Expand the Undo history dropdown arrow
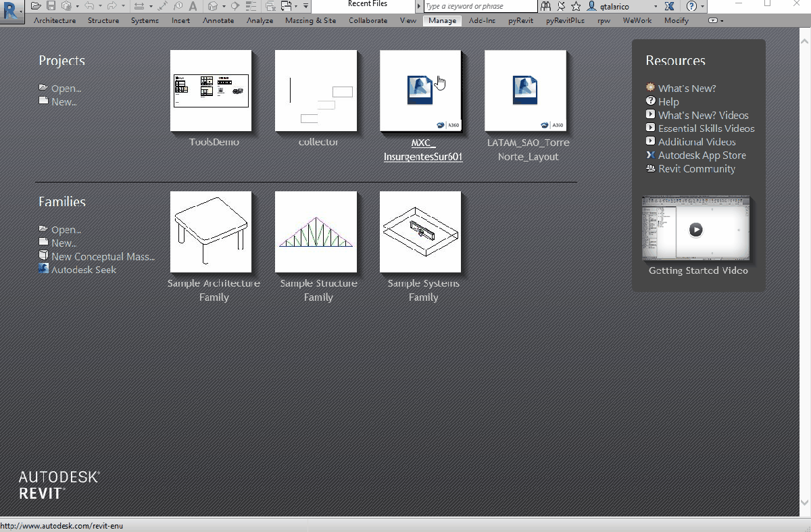This screenshot has height=532, width=811. [x=100, y=6]
